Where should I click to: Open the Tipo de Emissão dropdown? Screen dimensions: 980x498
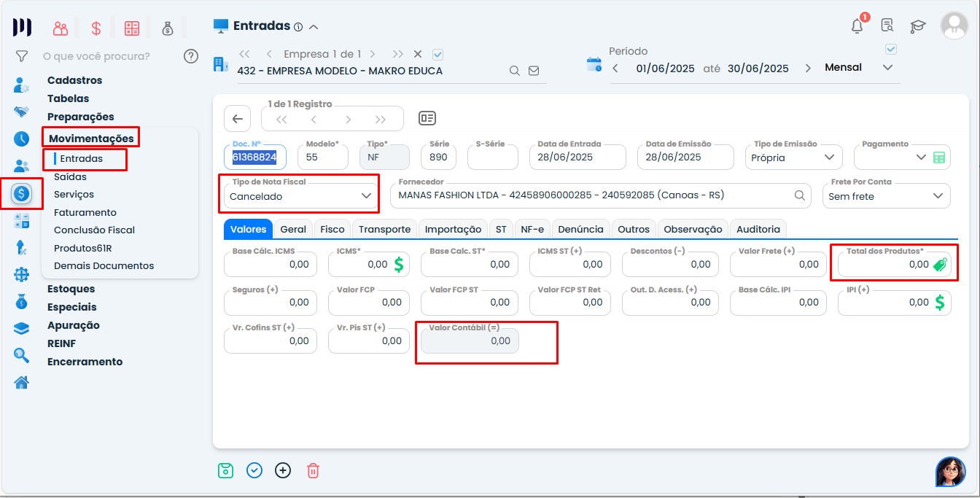pos(794,157)
